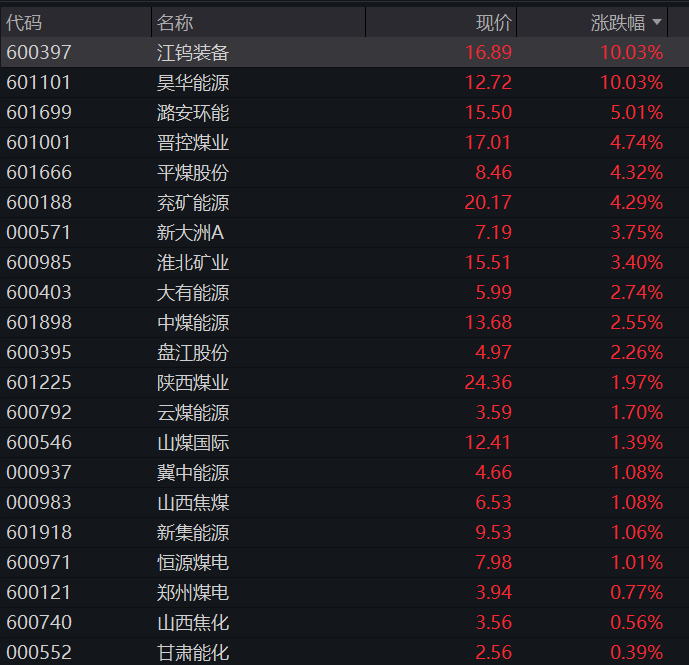Screen dimensions: 689x665
Task: Select stock code 600985
Action: [x=39, y=263]
